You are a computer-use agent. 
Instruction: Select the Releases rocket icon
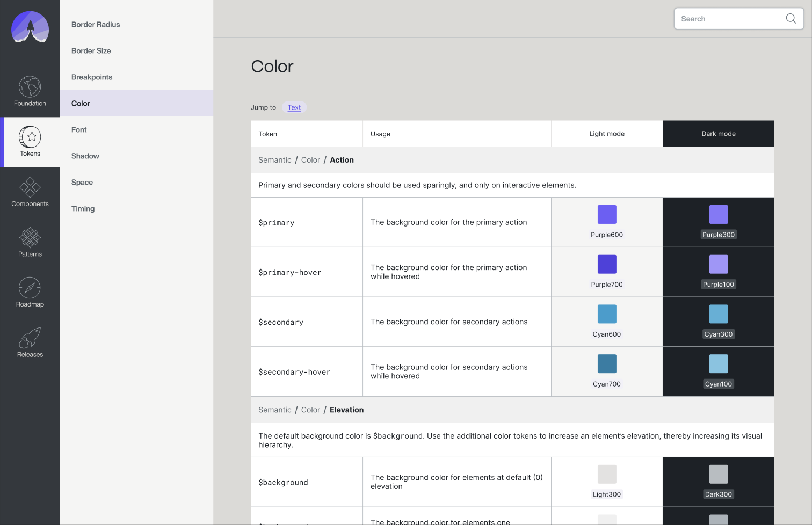[30, 341]
